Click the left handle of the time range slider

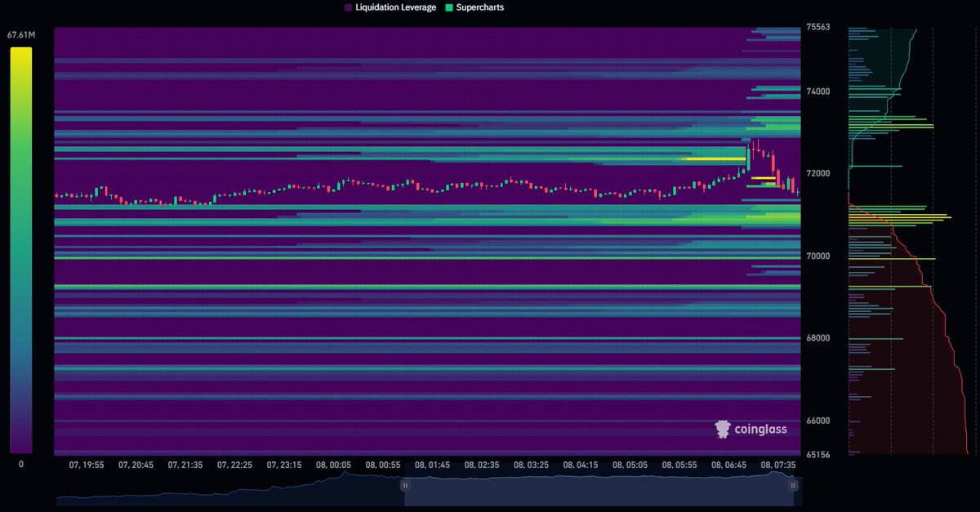pos(403,485)
